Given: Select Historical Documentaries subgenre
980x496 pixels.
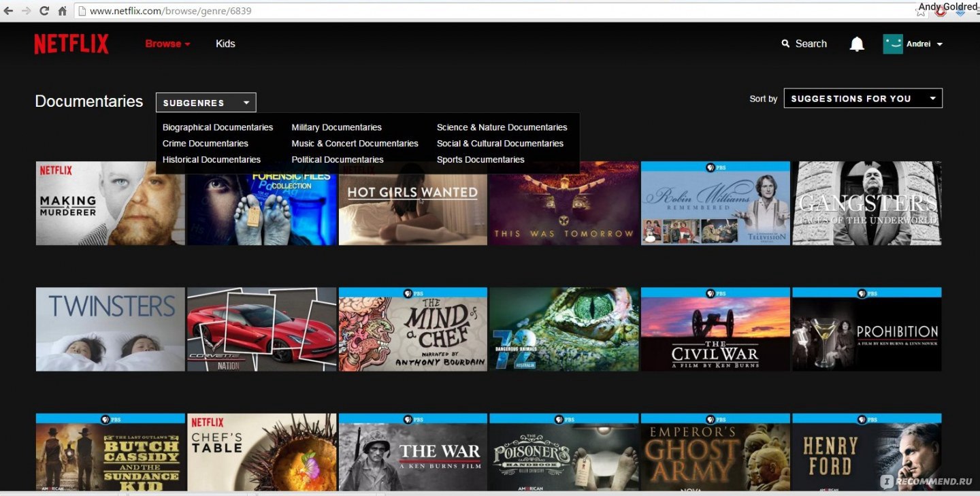Looking at the screenshot, I should coord(212,160).
